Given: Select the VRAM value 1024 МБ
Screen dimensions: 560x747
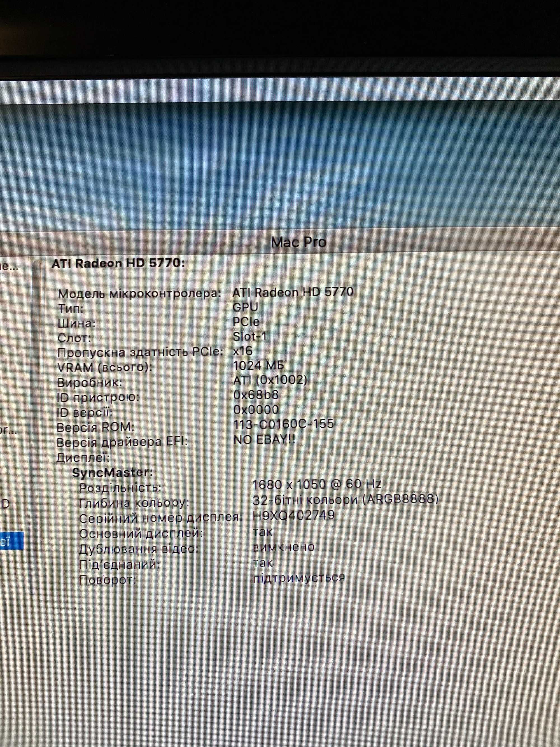Looking at the screenshot, I should (x=258, y=366).
